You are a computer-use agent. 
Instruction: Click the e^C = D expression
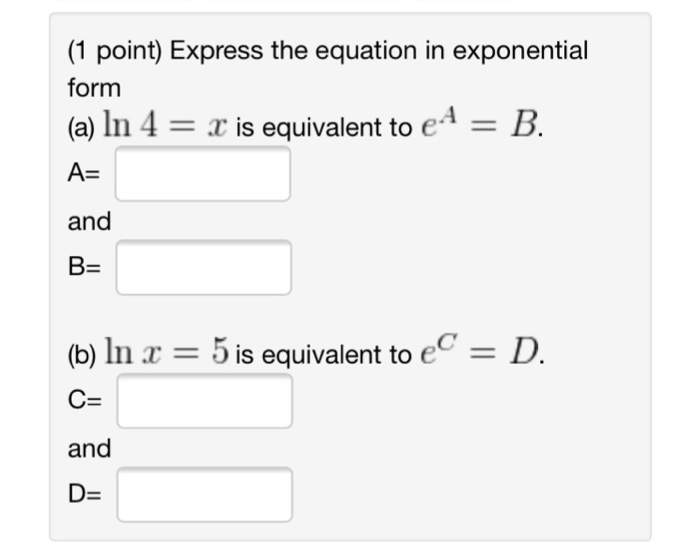coord(483,353)
